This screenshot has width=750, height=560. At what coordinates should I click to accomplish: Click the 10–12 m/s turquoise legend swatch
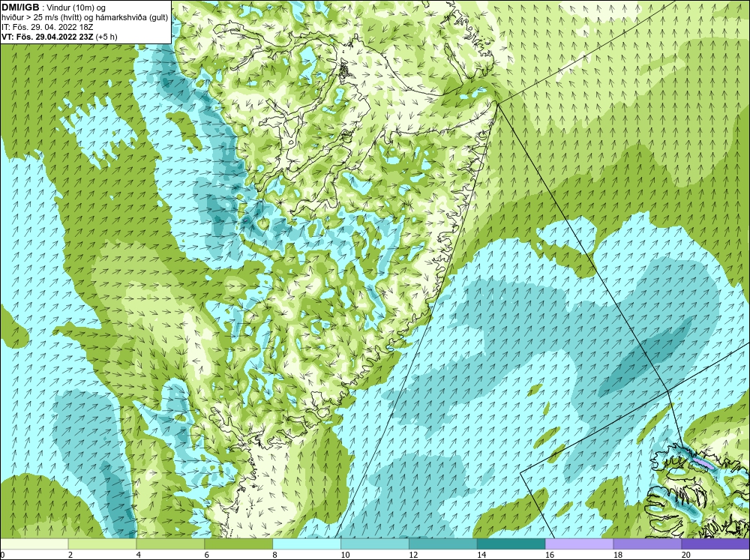tap(374, 544)
